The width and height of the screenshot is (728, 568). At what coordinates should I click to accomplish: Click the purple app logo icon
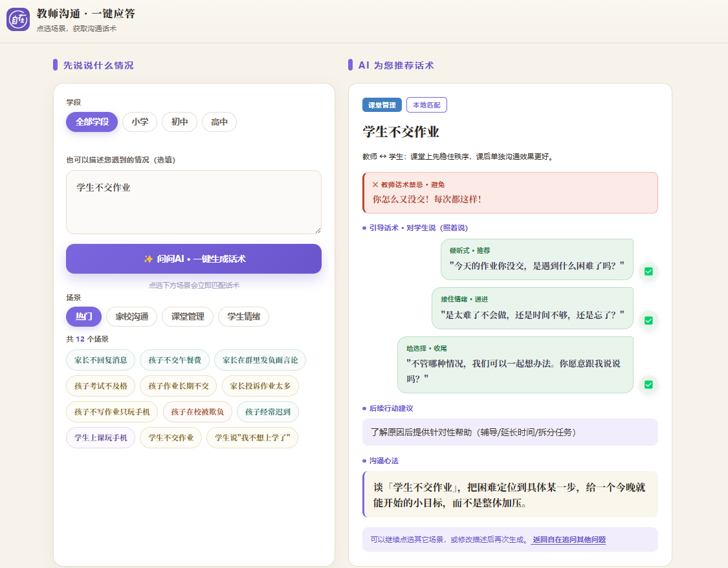point(18,19)
